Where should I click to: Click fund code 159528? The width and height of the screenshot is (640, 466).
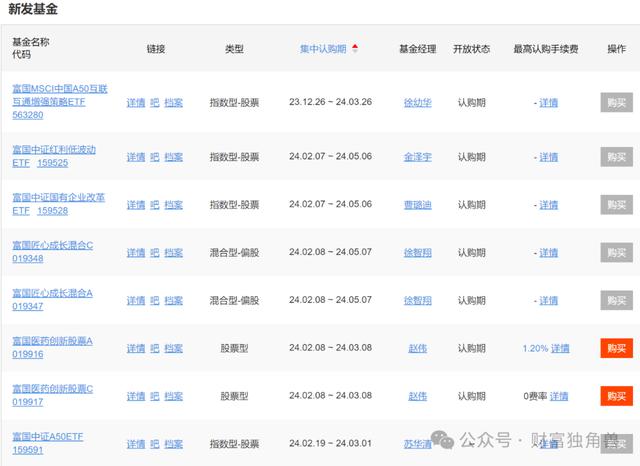click(x=53, y=211)
